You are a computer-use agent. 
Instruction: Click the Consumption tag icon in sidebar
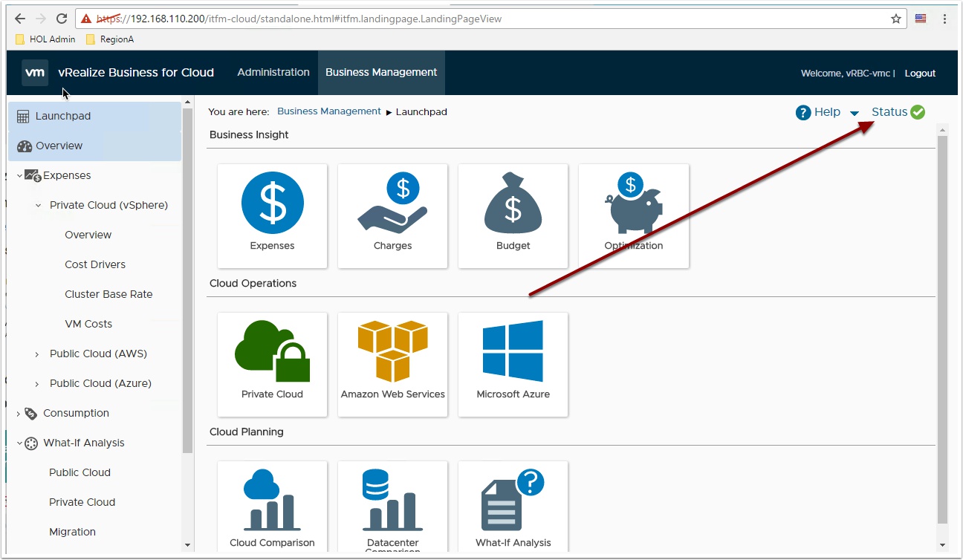point(31,414)
